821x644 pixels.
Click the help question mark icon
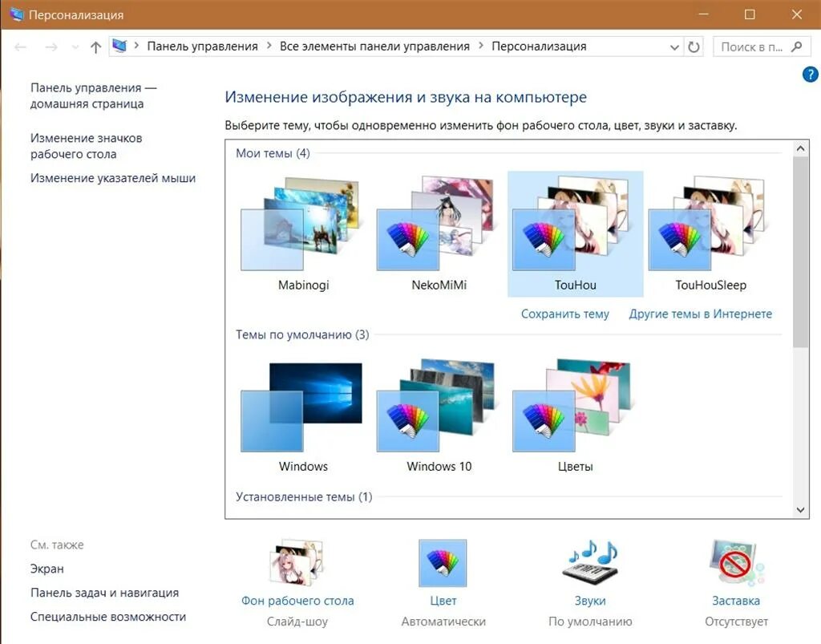(810, 75)
